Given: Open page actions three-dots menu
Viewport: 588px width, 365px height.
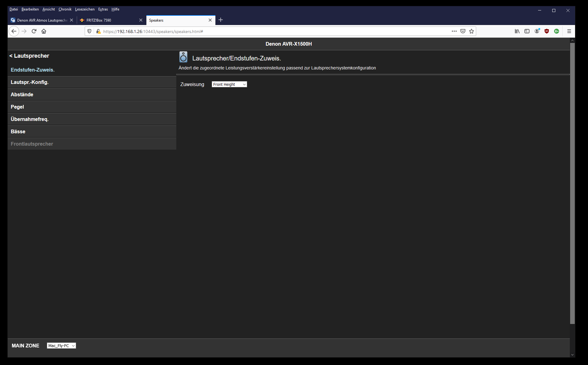Looking at the screenshot, I should [x=454, y=31].
